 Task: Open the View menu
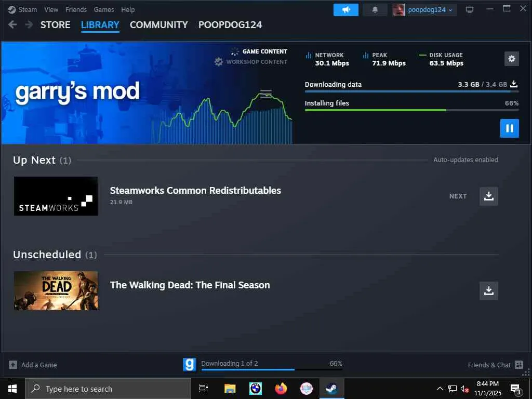click(51, 10)
